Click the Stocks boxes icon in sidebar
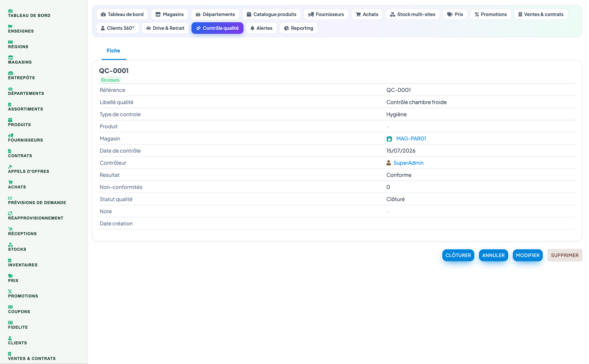 pos(10,245)
